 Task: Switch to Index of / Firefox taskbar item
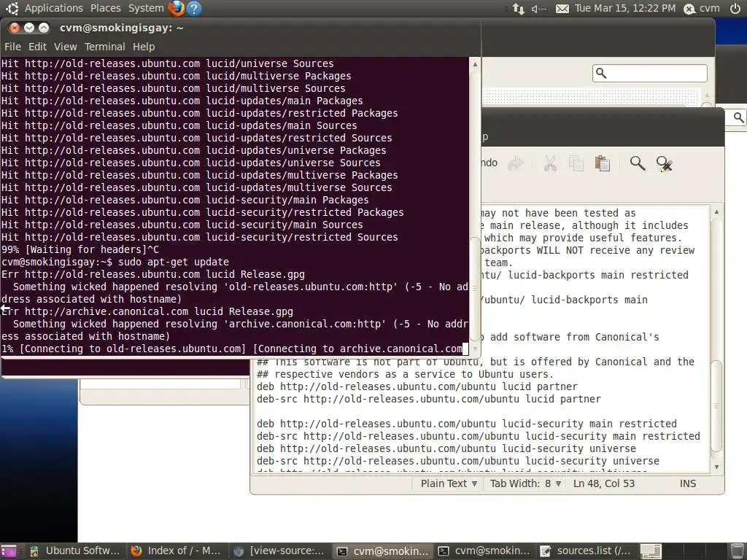[177, 551]
